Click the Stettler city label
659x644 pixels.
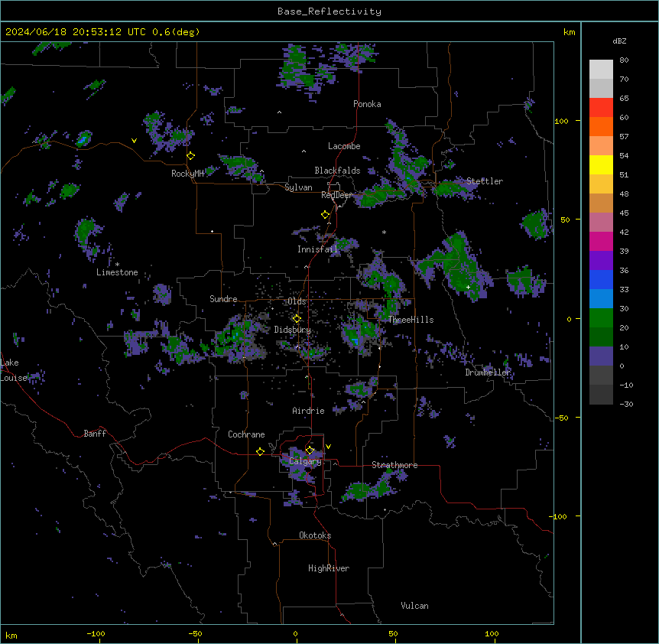pyautogui.click(x=485, y=181)
